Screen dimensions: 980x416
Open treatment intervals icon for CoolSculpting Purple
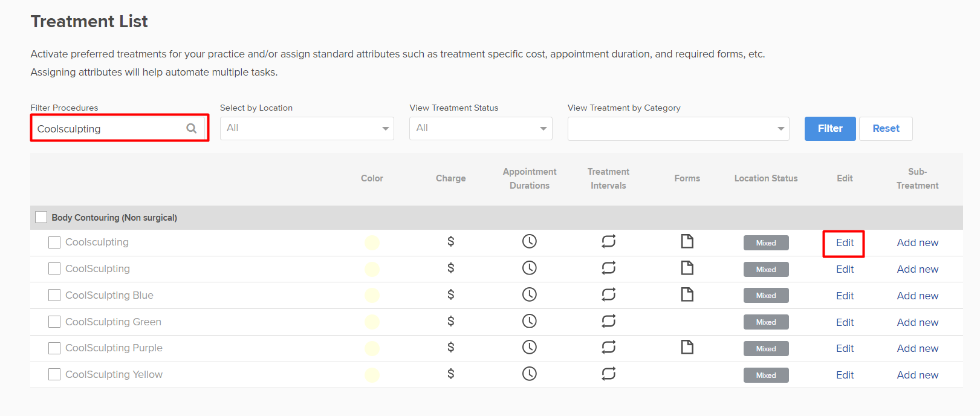608,347
